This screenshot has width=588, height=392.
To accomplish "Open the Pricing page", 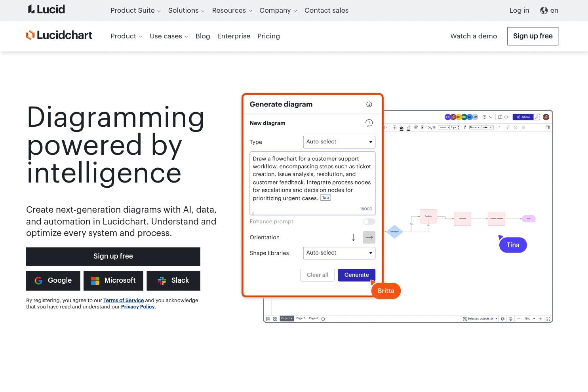I will pyautogui.click(x=268, y=36).
